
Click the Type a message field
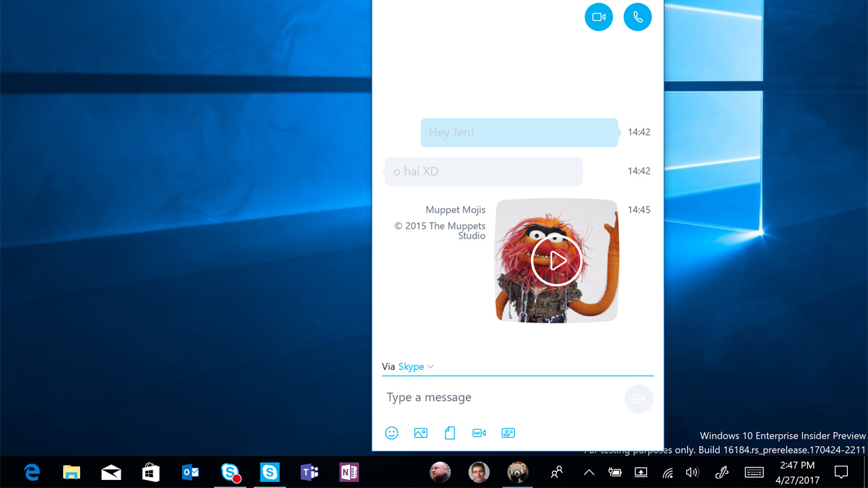point(475,397)
